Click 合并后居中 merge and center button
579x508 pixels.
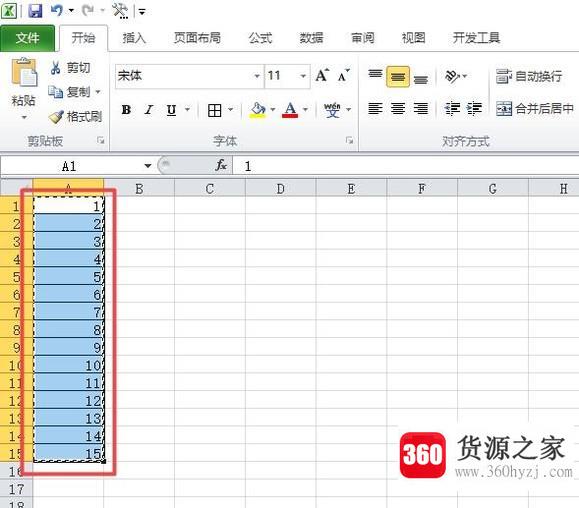(x=535, y=109)
